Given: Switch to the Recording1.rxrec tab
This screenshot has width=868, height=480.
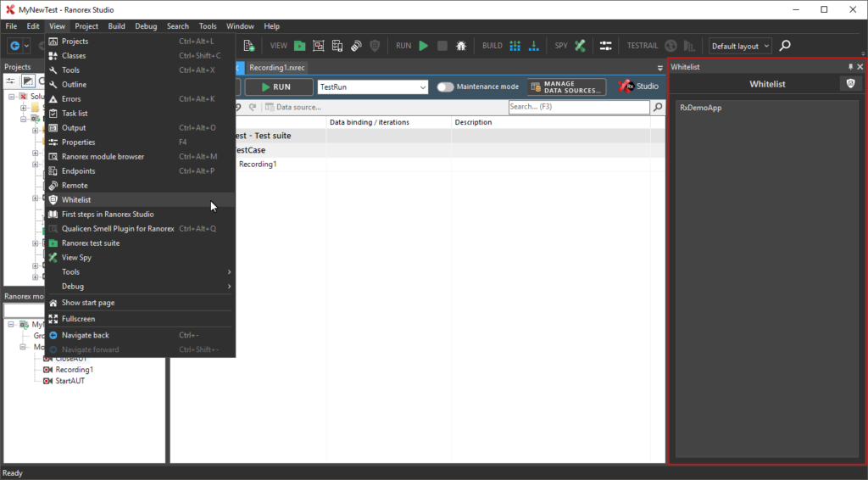Looking at the screenshot, I should pyautogui.click(x=277, y=68).
